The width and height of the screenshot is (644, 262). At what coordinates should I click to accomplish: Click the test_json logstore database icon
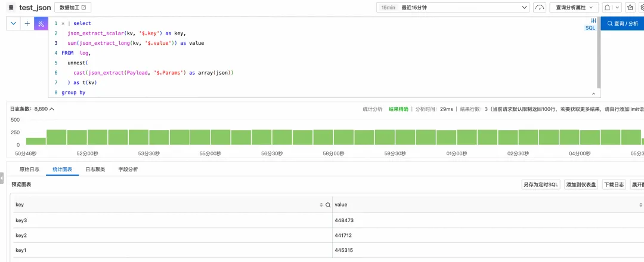11,7
